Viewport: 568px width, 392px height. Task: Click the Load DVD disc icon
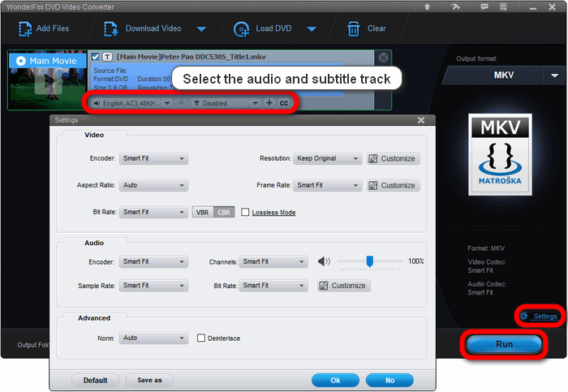241,29
